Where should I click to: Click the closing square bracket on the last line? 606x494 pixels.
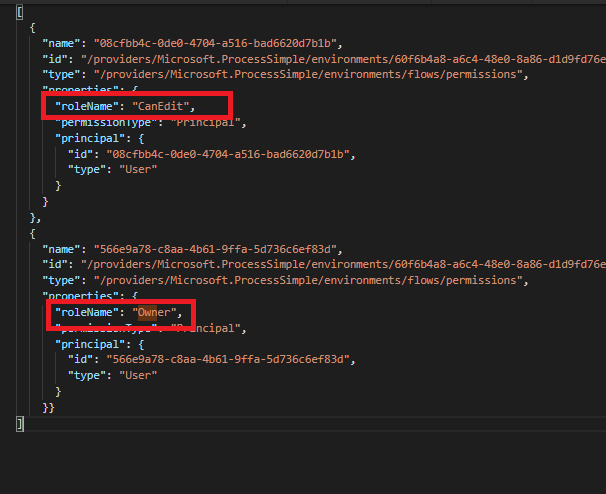click(20, 424)
